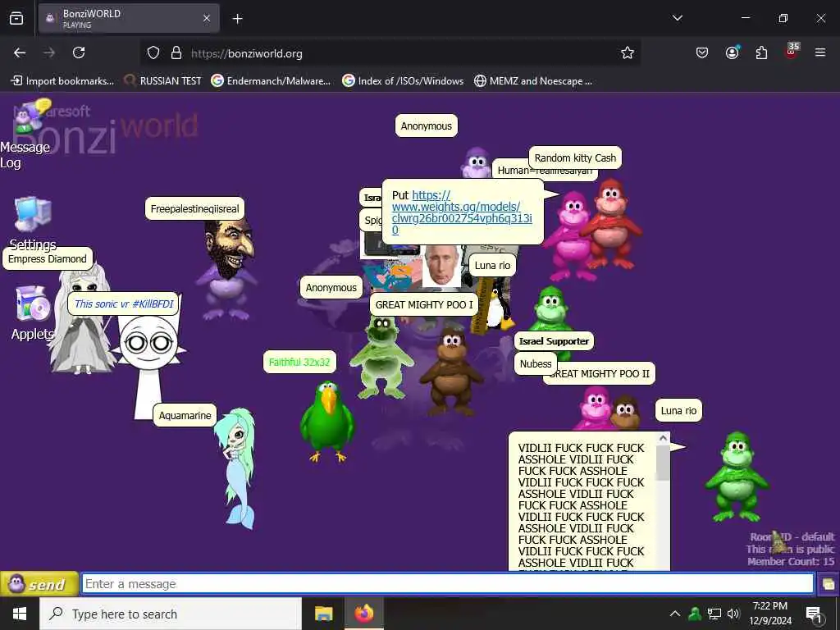The width and height of the screenshot is (840, 630).
Task: Click the Type here to search box
Action: [x=171, y=614]
